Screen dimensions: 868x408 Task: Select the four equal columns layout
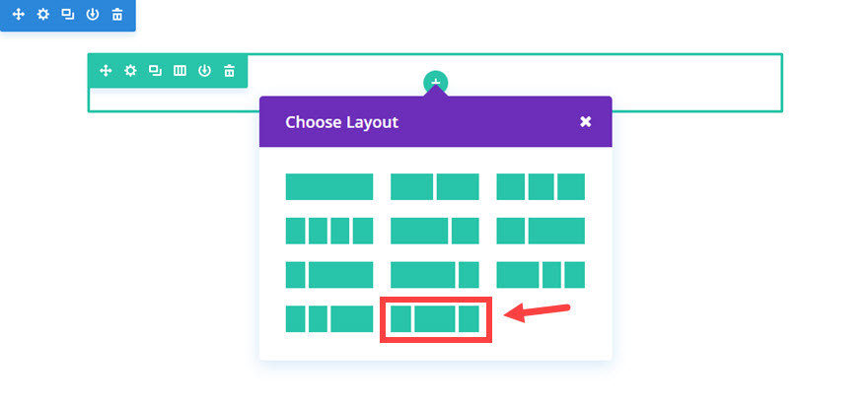click(329, 231)
